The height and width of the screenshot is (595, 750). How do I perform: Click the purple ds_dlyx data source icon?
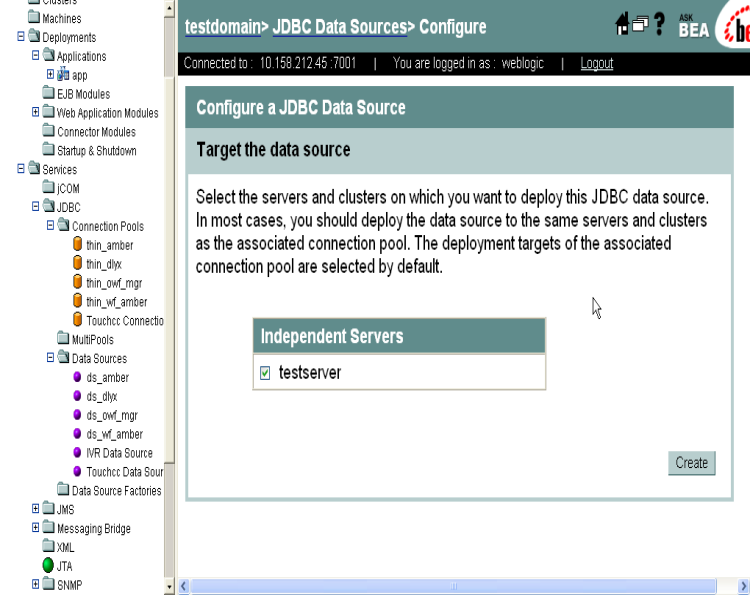77,396
